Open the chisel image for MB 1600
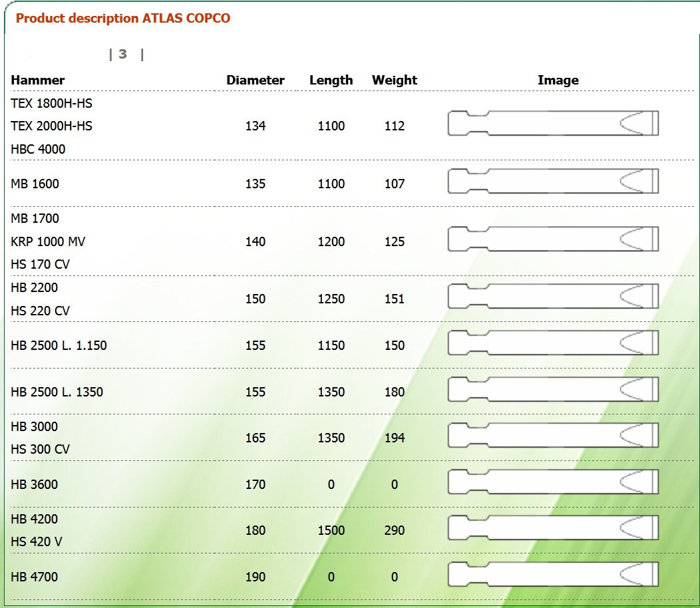Viewport: 700px width, 608px height. (553, 181)
